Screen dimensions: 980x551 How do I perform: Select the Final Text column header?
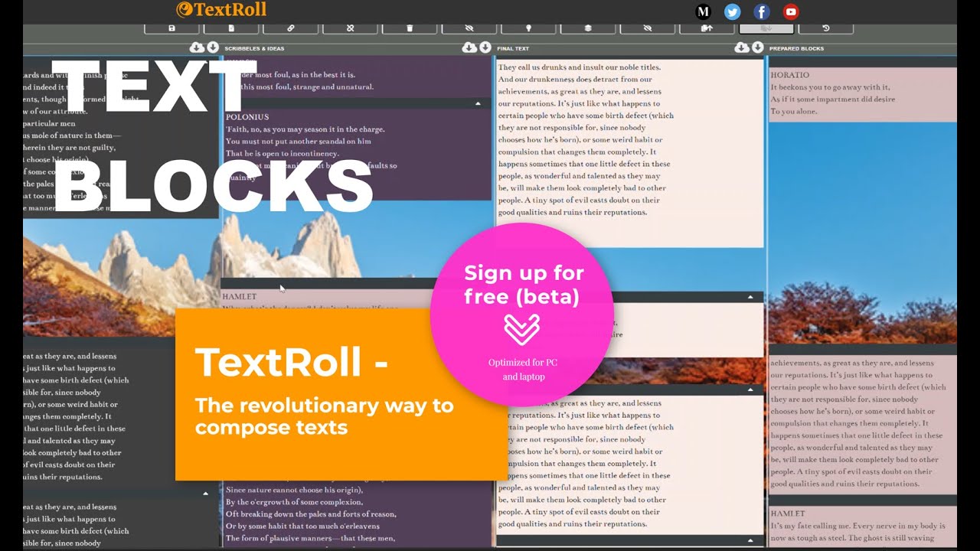tap(513, 48)
